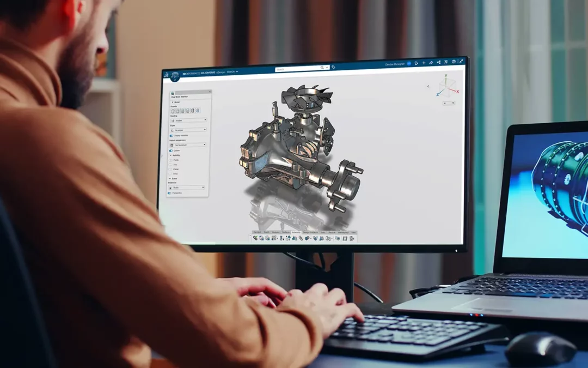
Task: Click the magnifier icon in the search bar
Action: click(322, 68)
